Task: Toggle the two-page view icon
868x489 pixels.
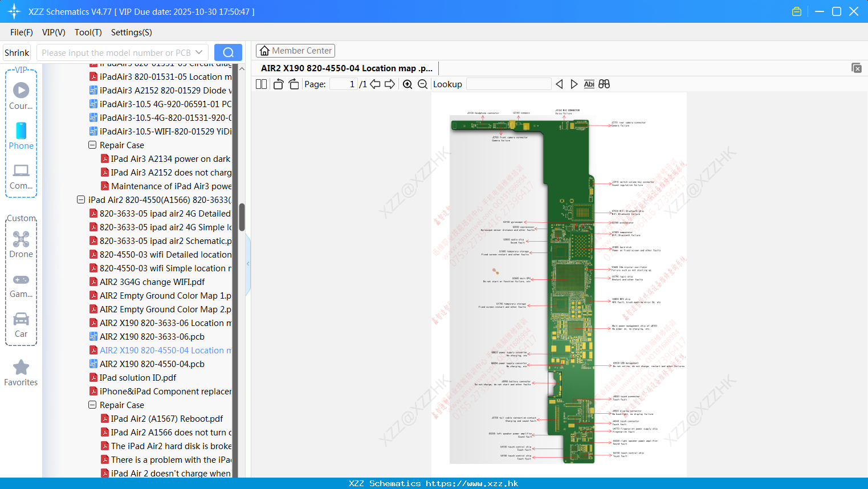Action: pos(261,84)
